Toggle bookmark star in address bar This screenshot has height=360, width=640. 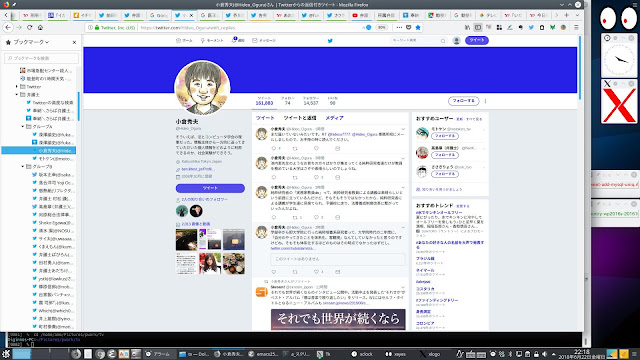pos(418,27)
